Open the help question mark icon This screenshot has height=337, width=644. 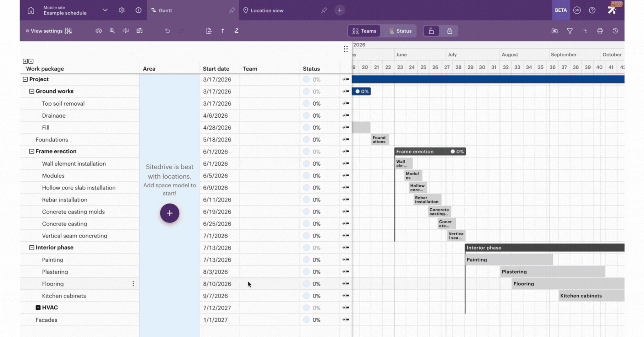[592, 10]
